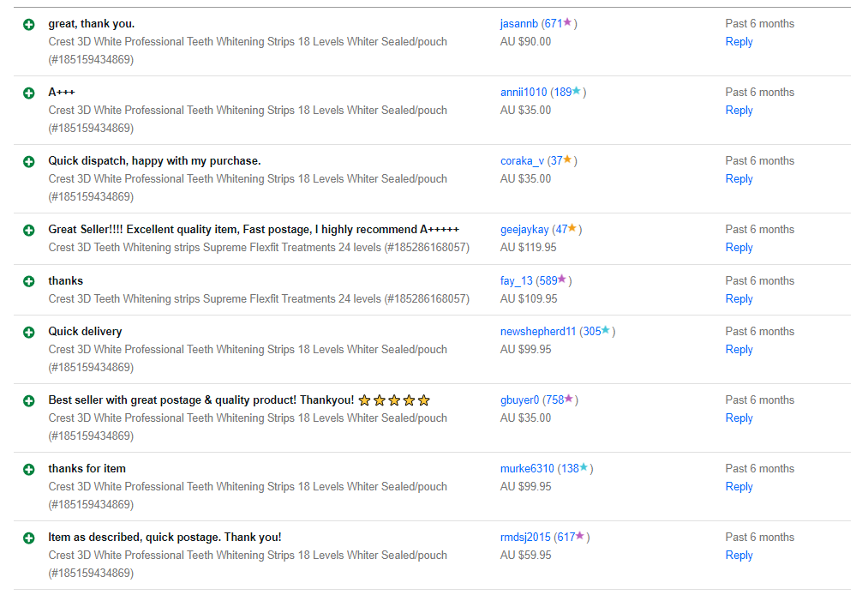Open murke6310's user profile
The image size is (868, 595).
(x=526, y=469)
